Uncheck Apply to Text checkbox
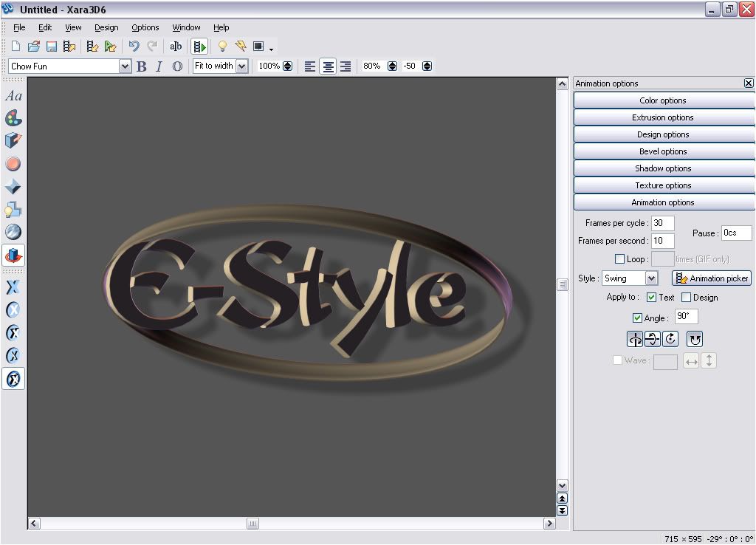Image resolution: width=756 pixels, height=545 pixels. pos(651,297)
